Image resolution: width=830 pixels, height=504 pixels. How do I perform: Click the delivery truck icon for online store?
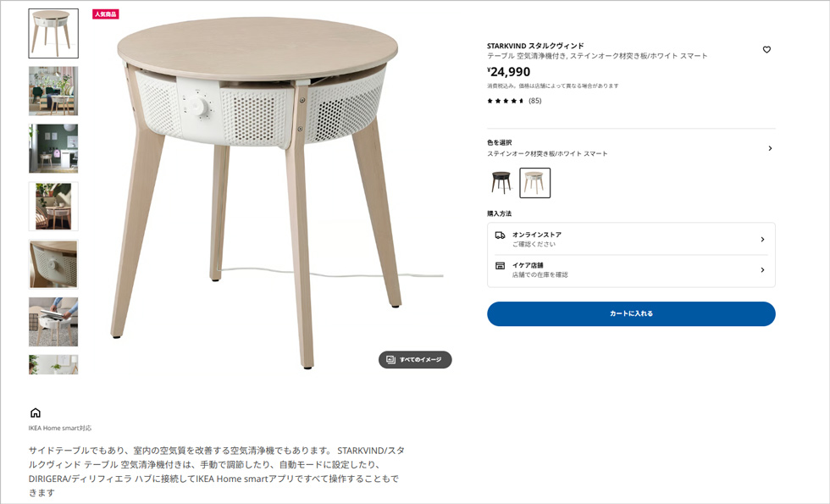(x=500, y=235)
